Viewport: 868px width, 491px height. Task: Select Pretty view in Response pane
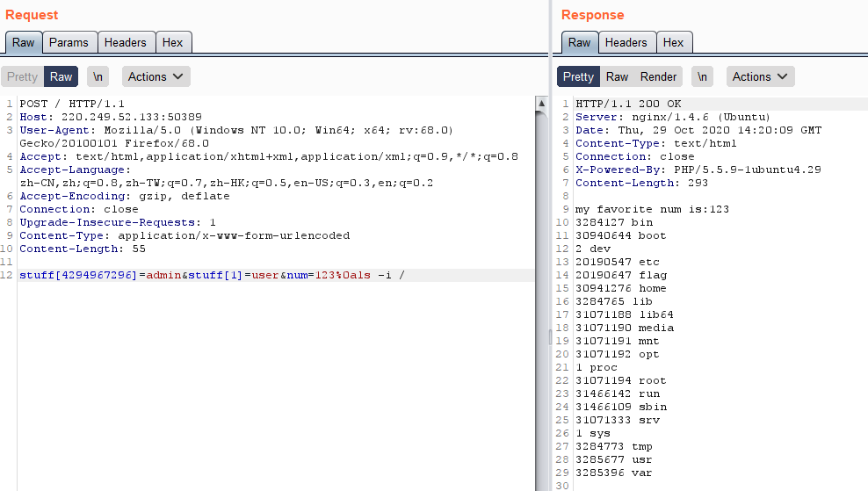click(x=578, y=77)
